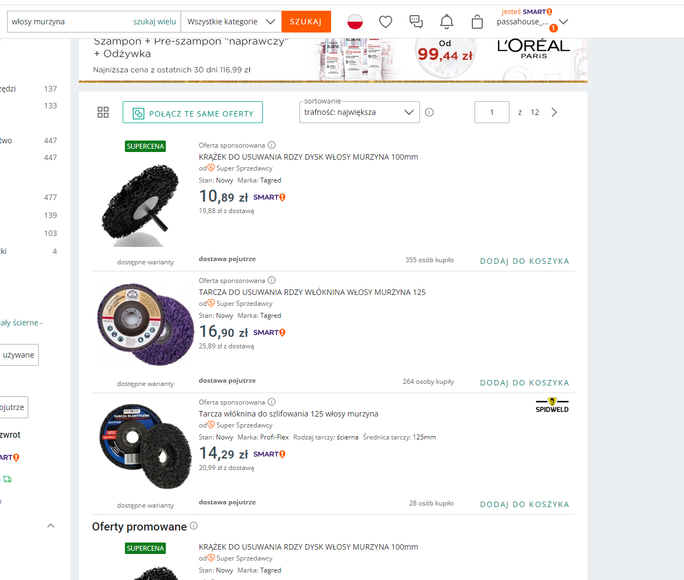Click the szukaj wielu link

tap(154, 21)
